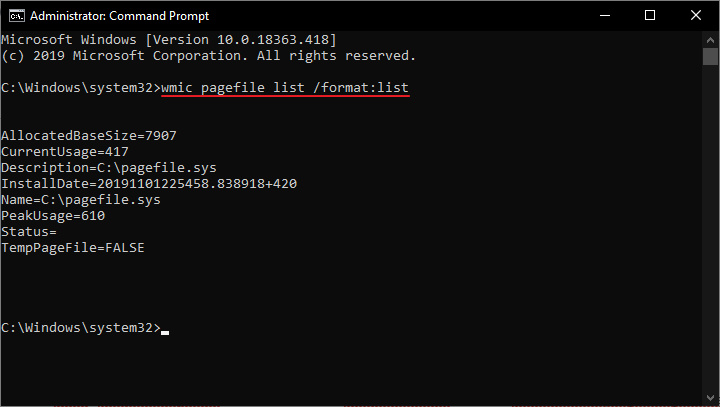Click the CurrentUsage=417 output line

65,152
